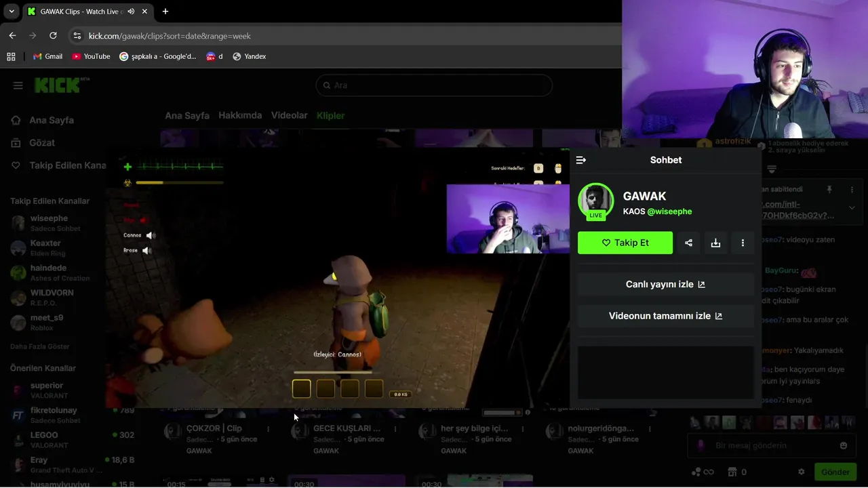
Task: Follow GAWAK with Takip Et button
Action: point(625,243)
